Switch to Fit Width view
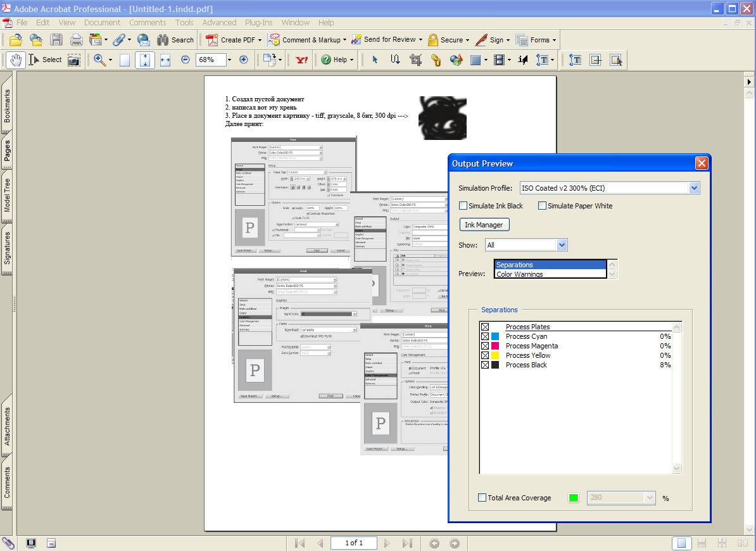This screenshot has height=551, width=756. tap(165, 60)
